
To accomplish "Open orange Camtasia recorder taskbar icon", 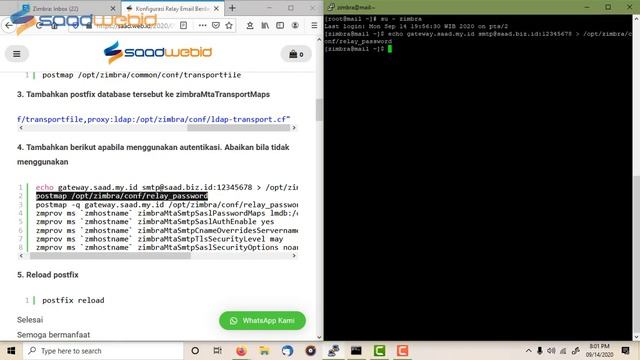I will [x=402, y=351].
